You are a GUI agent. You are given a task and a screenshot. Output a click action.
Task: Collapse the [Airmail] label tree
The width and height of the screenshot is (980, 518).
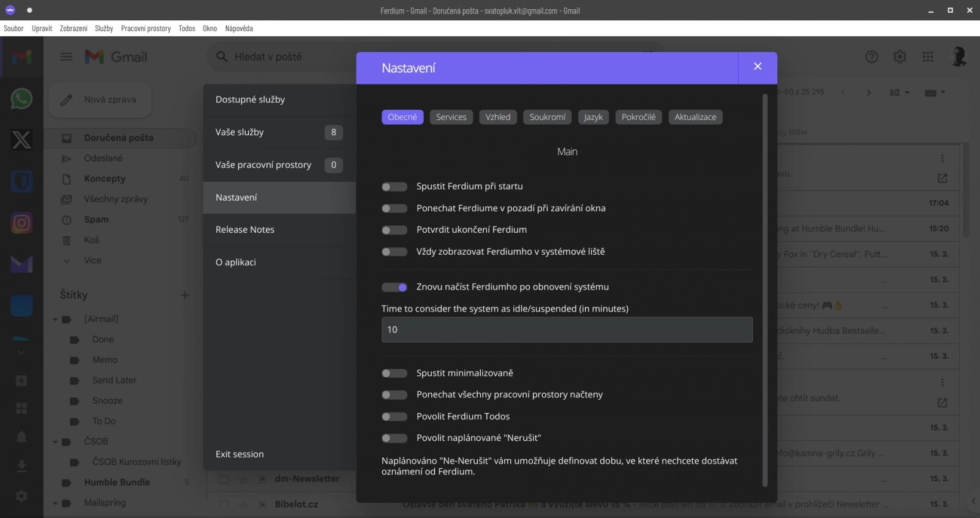click(55, 320)
